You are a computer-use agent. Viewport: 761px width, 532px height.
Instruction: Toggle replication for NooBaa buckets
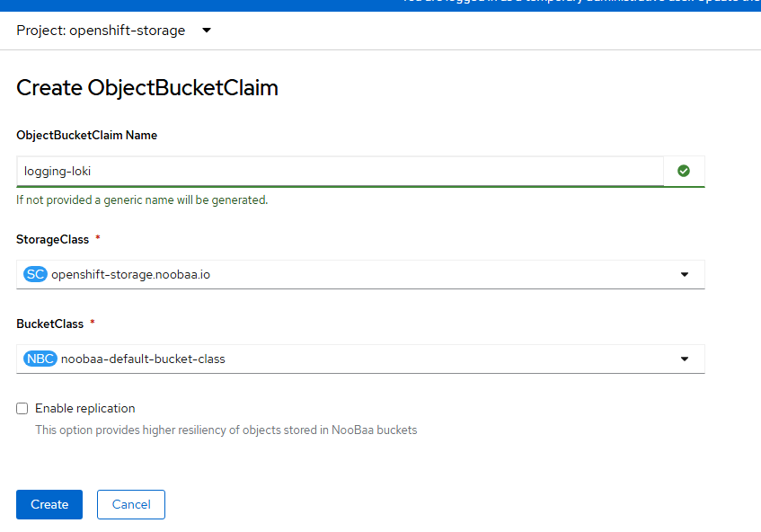[22, 408]
